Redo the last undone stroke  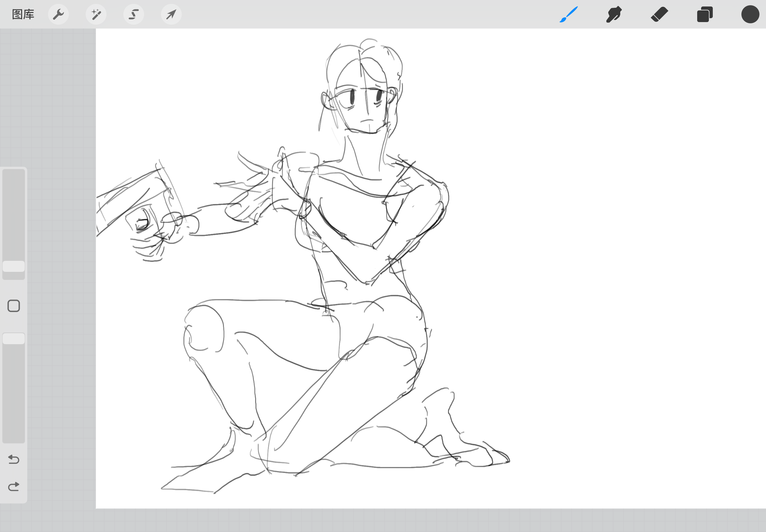pos(14,487)
